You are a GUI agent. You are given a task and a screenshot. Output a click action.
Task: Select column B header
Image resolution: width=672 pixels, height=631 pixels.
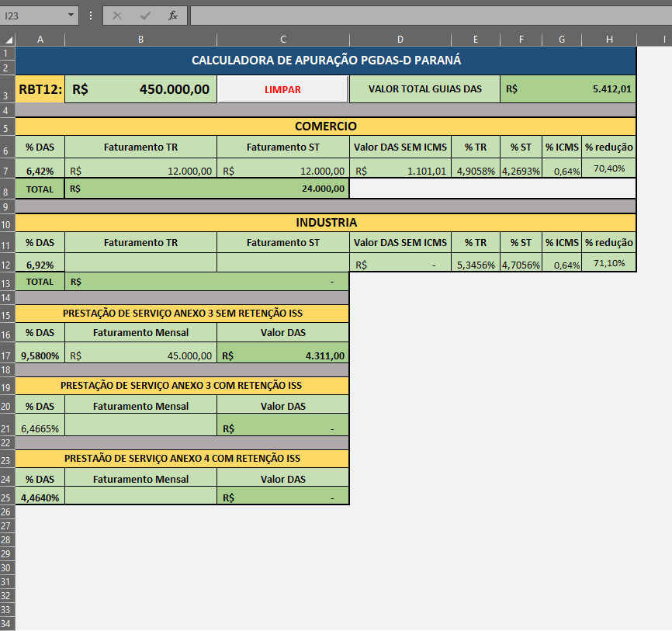(x=140, y=40)
